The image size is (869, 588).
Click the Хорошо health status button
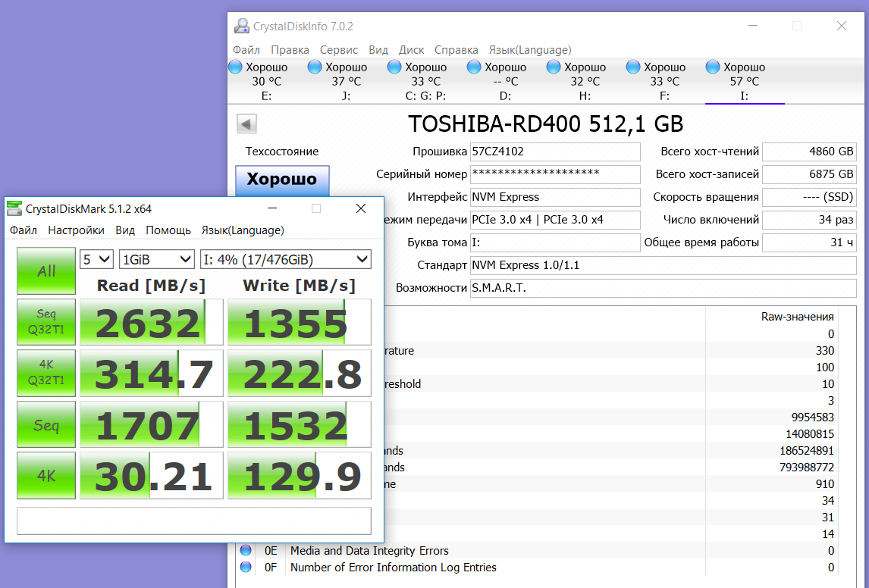pyautogui.click(x=282, y=180)
